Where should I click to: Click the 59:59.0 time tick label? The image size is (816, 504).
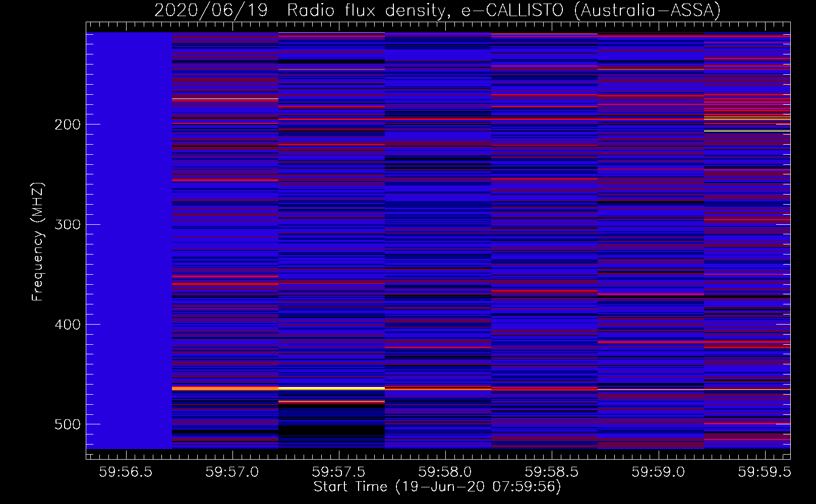point(659,472)
